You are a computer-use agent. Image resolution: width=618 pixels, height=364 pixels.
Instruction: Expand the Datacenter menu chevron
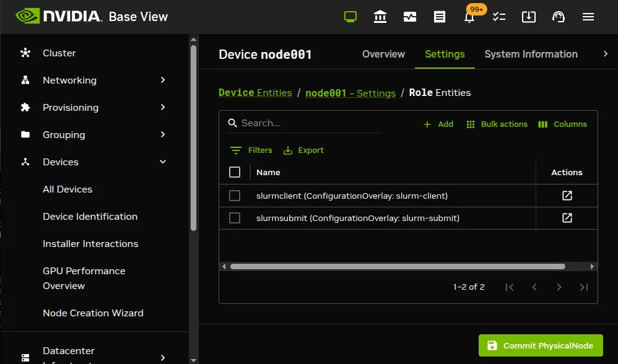click(x=163, y=358)
